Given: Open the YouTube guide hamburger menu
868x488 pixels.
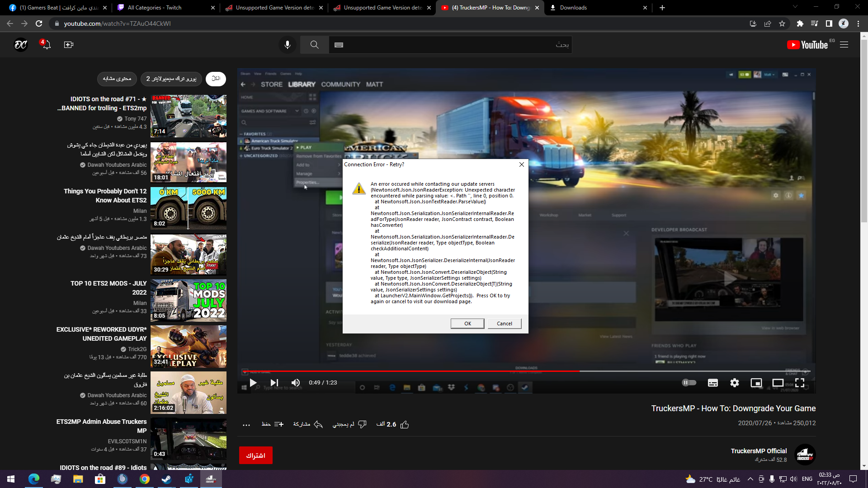Looking at the screenshot, I should click(x=844, y=45).
